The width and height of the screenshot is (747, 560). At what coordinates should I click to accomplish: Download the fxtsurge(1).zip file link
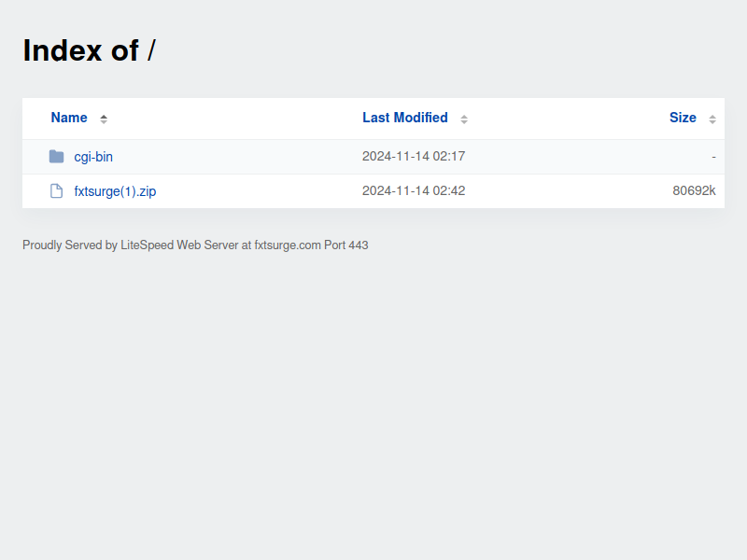coord(115,191)
